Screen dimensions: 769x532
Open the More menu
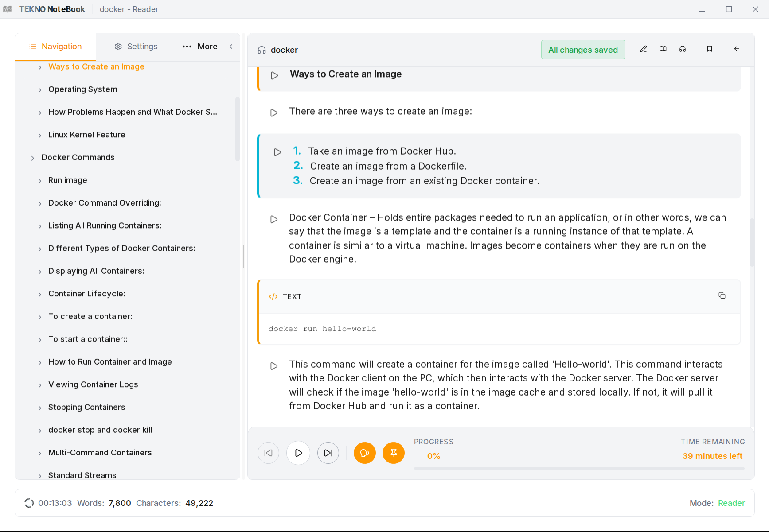(200, 47)
